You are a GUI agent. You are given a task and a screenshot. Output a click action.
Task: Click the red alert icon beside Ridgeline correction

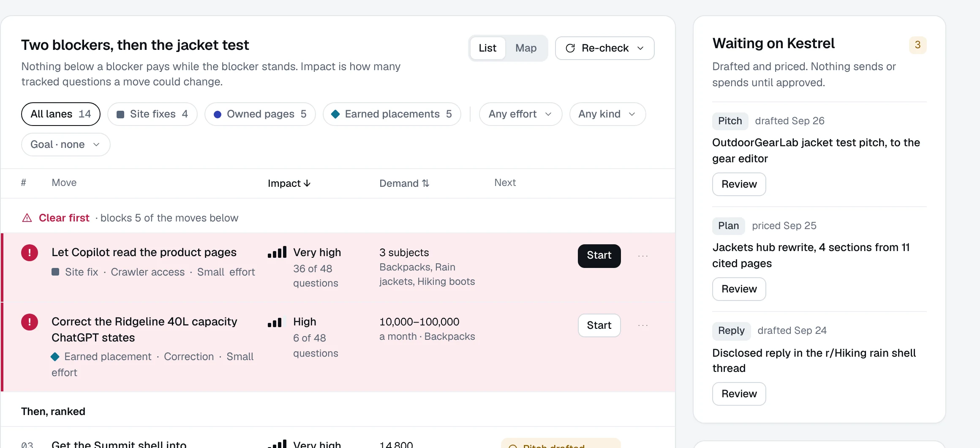(x=30, y=322)
